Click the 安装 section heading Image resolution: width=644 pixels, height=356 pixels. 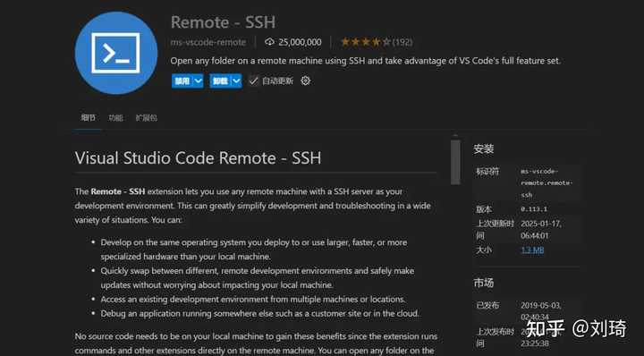483,149
